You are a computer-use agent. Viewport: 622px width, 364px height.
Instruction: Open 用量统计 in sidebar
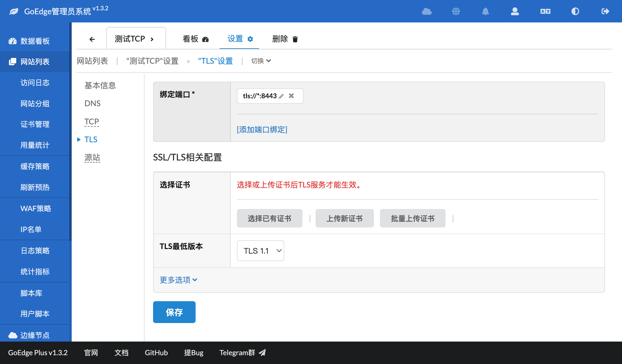tap(35, 145)
